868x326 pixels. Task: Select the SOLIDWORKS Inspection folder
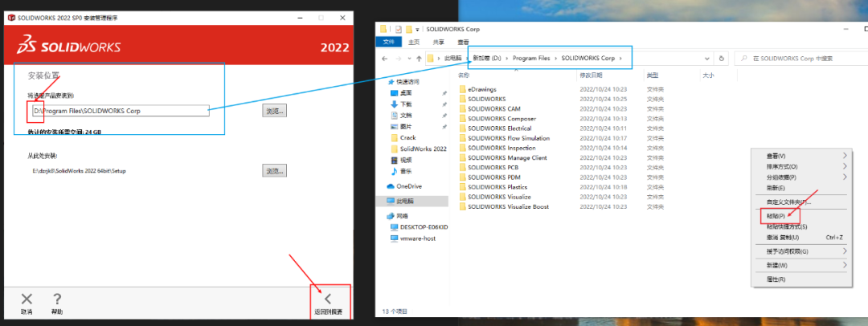point(497,148)
